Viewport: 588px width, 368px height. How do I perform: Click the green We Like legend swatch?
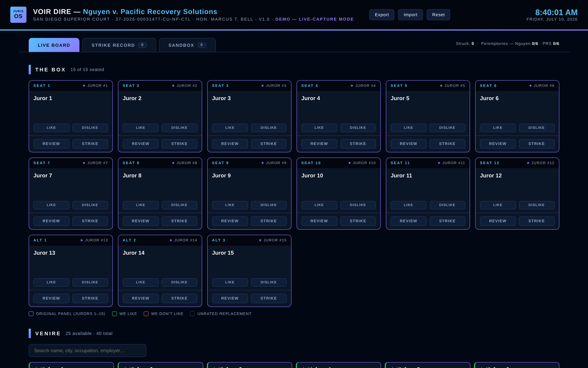(x=114, y=314)
